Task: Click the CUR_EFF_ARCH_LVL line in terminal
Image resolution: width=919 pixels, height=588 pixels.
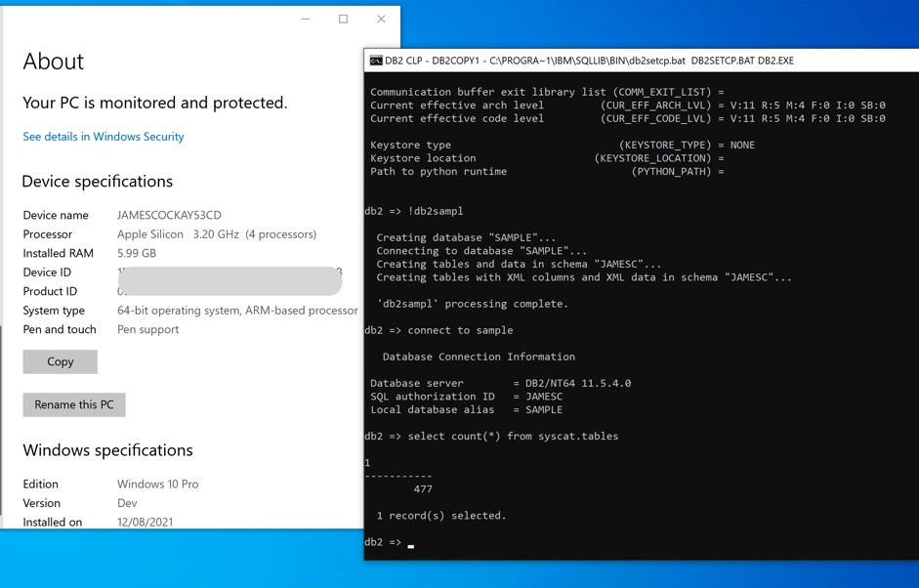Action: (x=628, y=105)
